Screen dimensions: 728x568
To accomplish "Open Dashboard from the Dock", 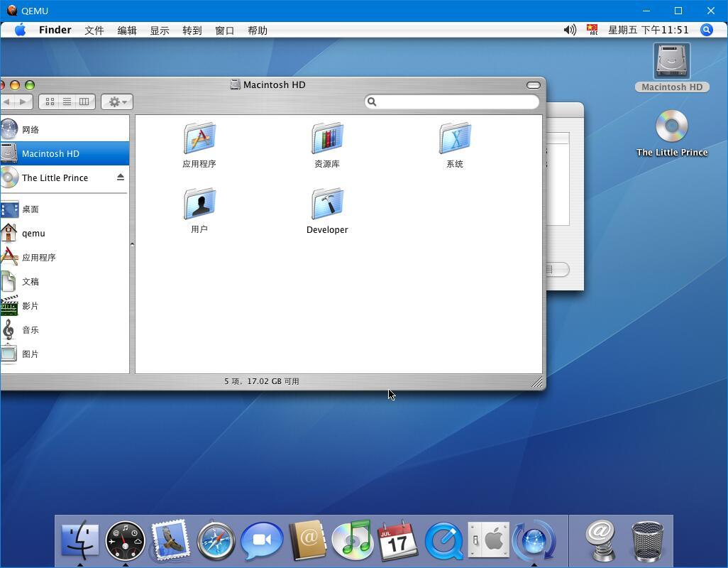I will point(125,541).
